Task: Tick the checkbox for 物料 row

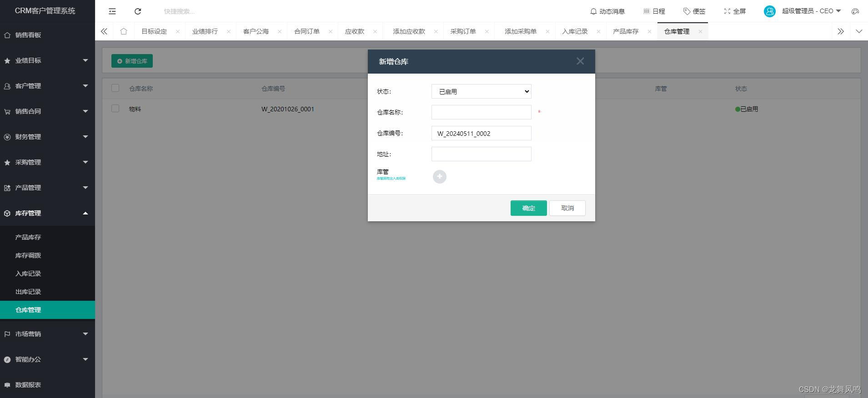Action: (115, 109)
